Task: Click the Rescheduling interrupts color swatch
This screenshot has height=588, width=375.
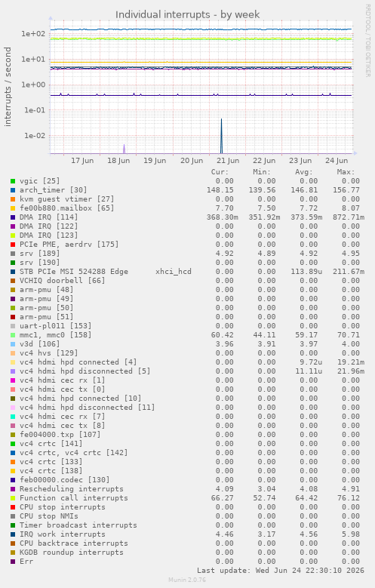Action: 13,489
